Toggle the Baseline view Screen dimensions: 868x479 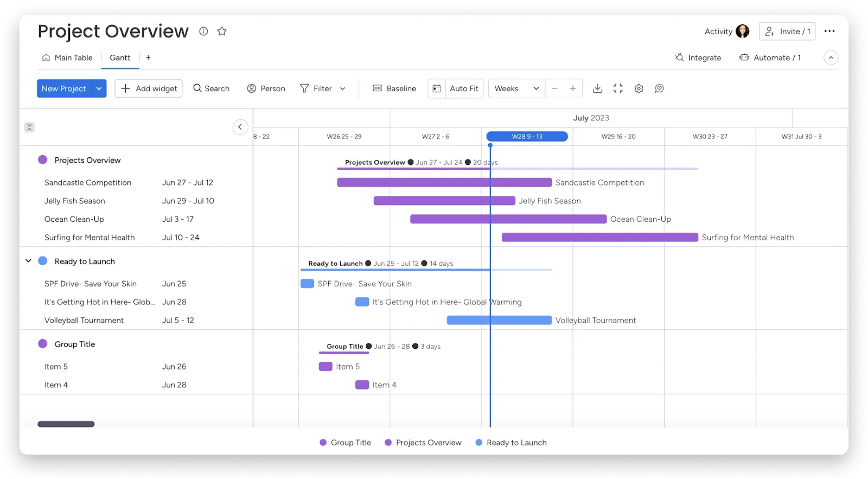coord(394,88)
